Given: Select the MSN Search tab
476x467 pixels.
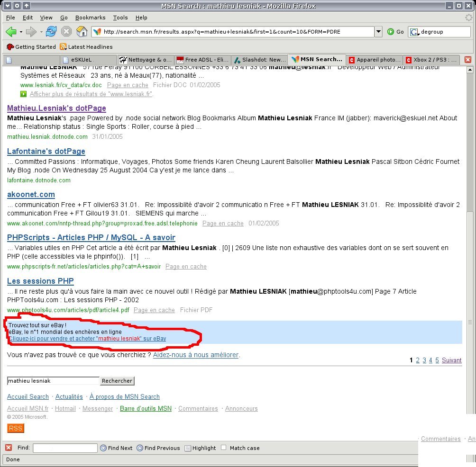Looking at the screenshot, I should (317, 59).
